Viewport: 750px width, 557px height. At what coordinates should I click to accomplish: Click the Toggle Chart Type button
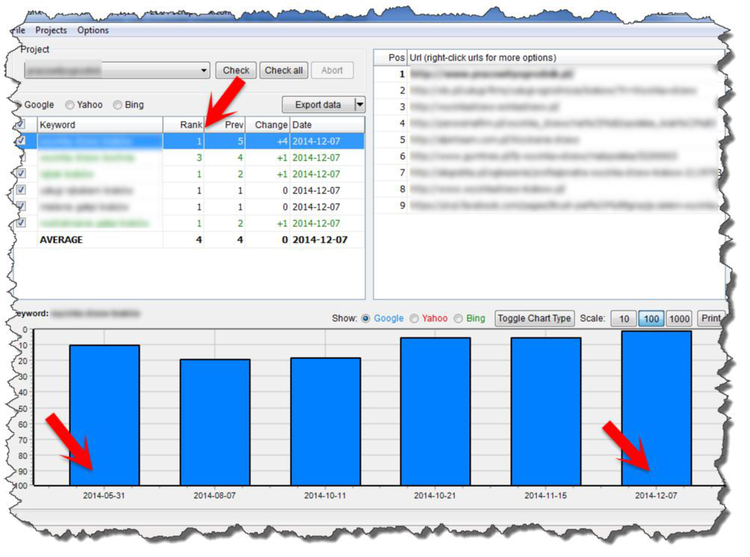pos(535,318)
